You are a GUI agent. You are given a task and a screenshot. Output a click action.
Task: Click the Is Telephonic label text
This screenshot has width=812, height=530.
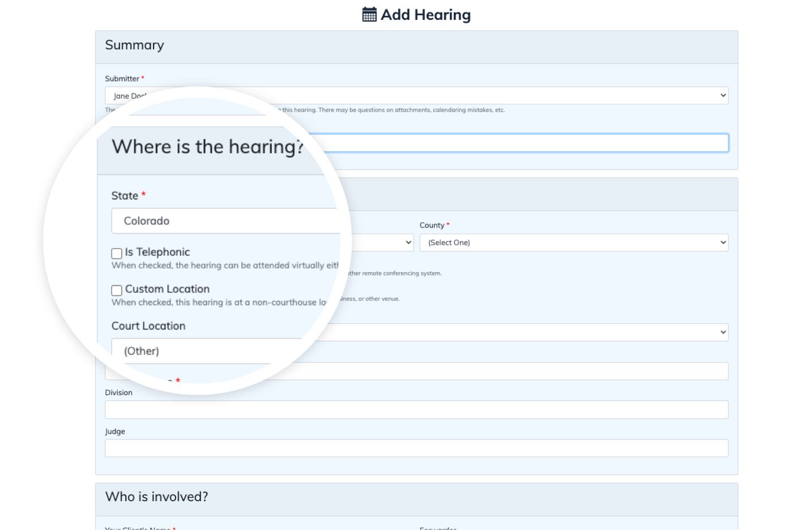coord(158,252)
